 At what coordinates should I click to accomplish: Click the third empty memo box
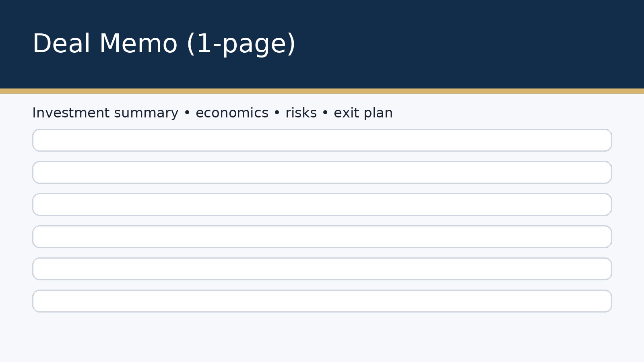322,205
